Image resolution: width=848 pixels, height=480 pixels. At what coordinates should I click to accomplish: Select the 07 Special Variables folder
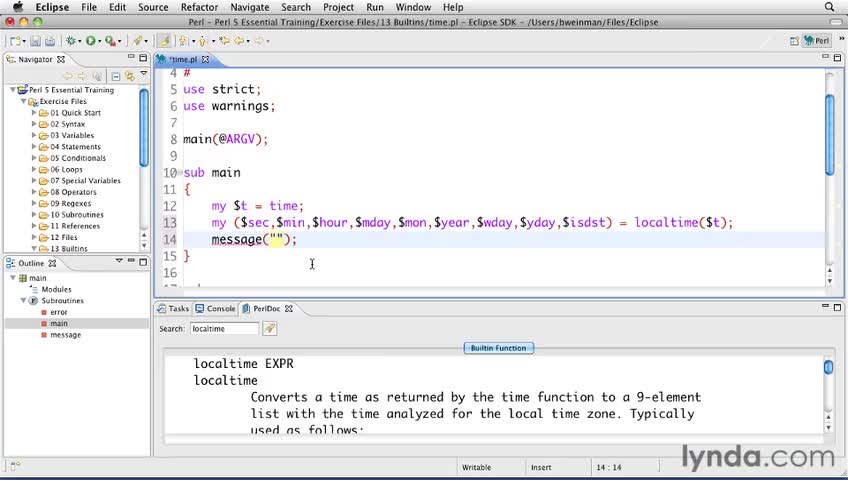tap(85, 181)
